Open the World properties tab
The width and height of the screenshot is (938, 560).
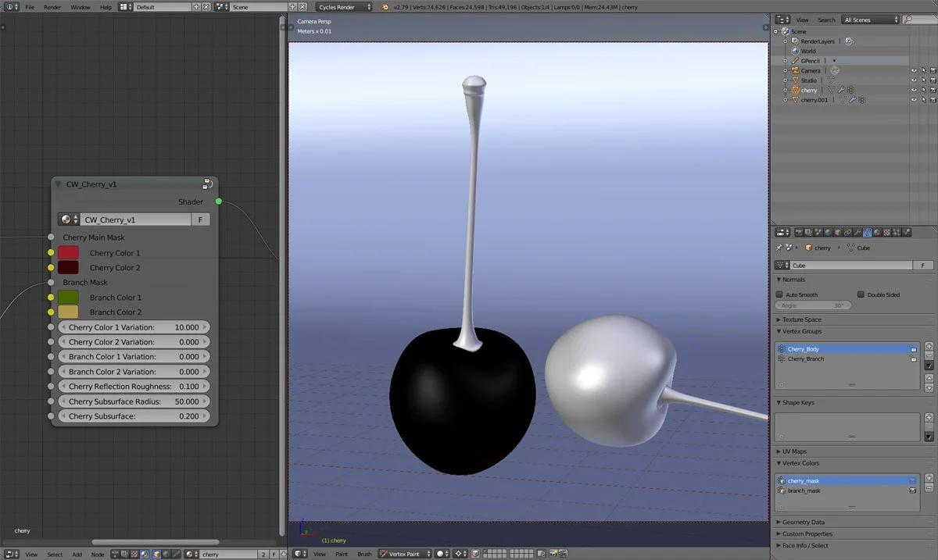click(827, 233)
